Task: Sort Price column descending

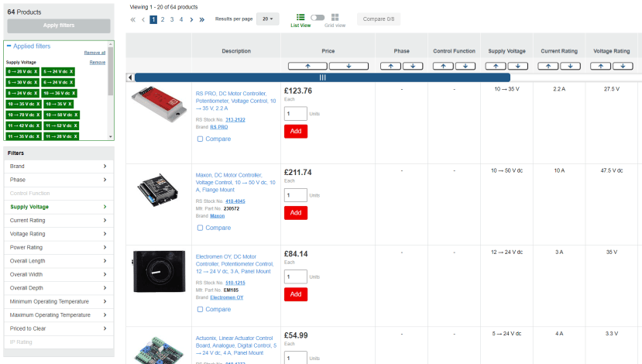Action: click(x=348, y=66)
